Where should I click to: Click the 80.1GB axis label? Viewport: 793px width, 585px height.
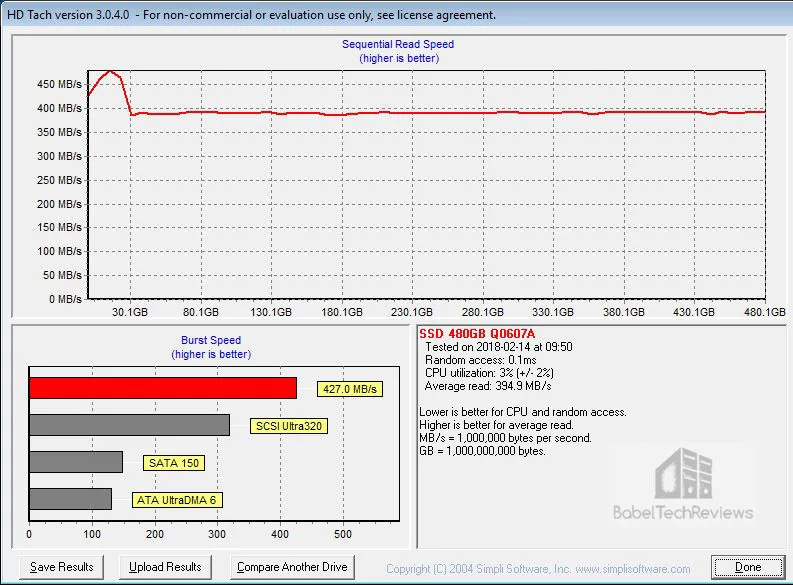pyautogui.click(x=201, y=312)
